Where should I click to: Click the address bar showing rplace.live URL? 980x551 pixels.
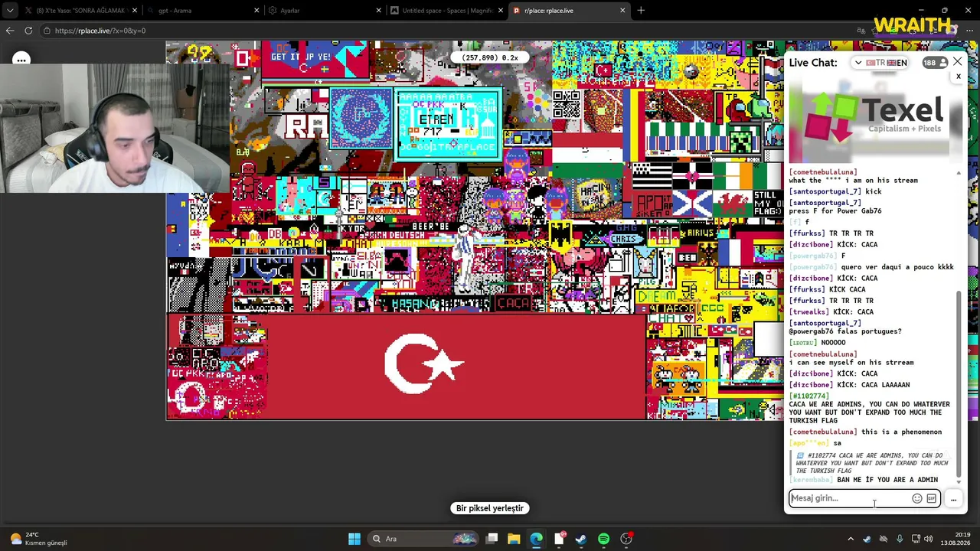tap(444, 31)
